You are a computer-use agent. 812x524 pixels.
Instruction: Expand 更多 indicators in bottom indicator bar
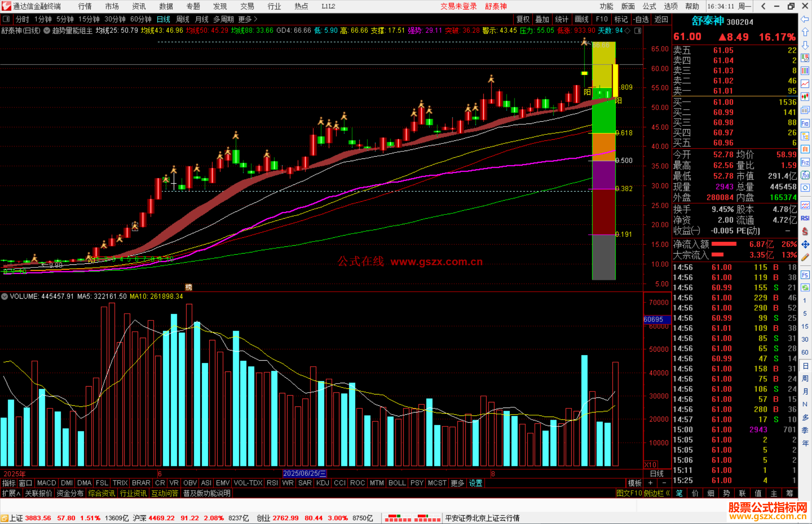click(458, 483)
